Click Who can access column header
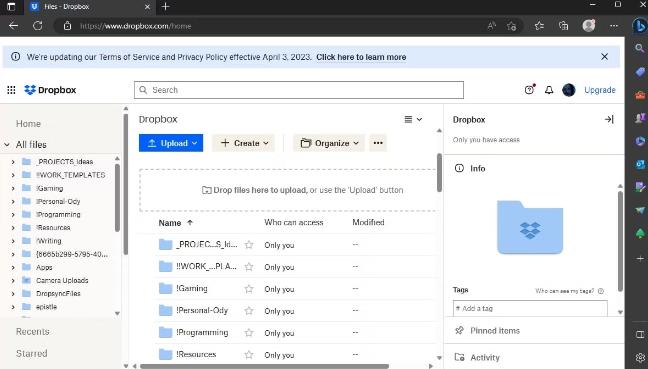 tap(293, 222)
